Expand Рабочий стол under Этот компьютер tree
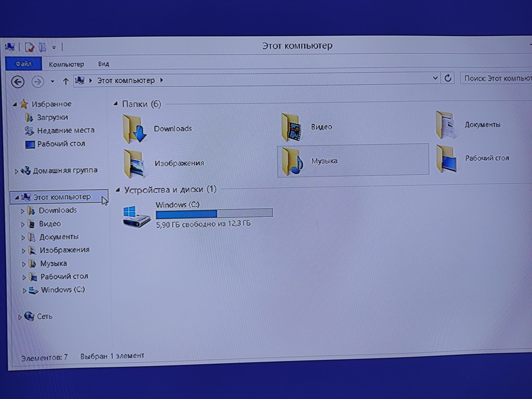Viewport: 532px width, 399px height. pos(24,277)
